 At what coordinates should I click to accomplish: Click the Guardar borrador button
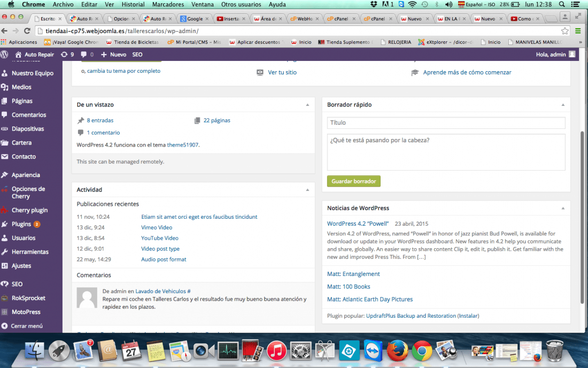pyautogui.click(x=354, y=181)
